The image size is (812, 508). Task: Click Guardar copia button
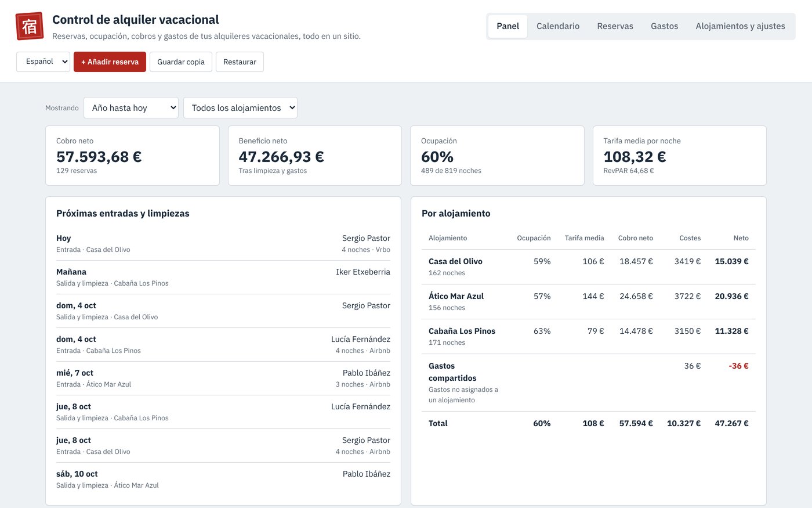(181, 62)
